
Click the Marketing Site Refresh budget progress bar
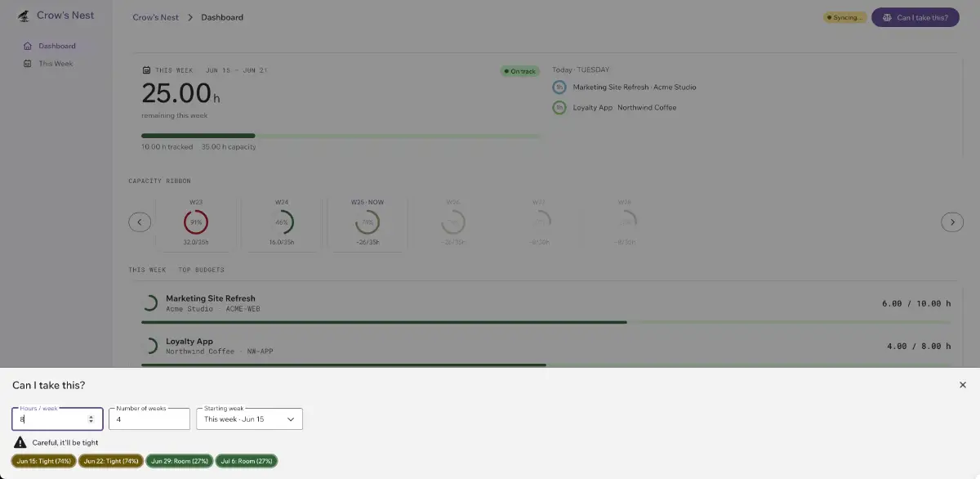pos(546,322)
